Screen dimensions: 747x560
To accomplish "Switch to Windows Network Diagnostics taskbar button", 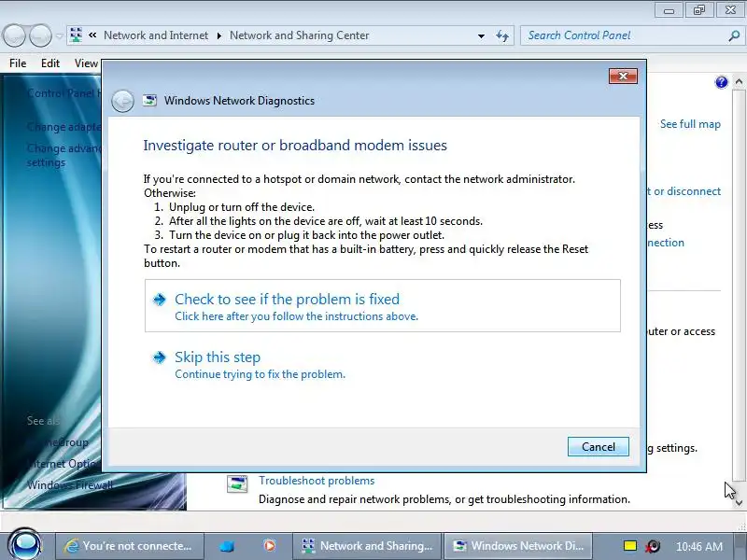I will click(x=519, y=546).
